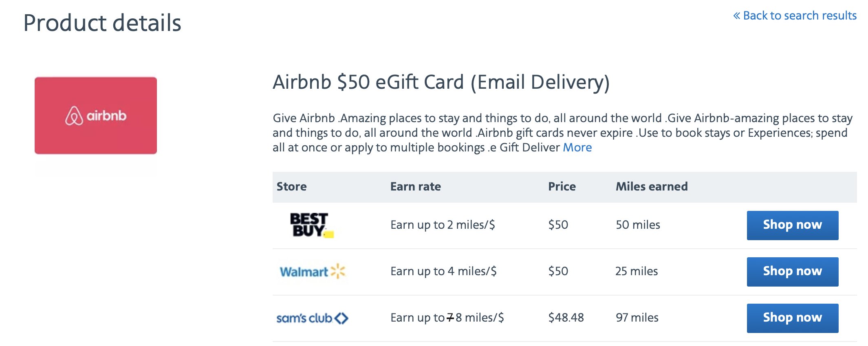Click the Store column header

click(x=292, y=186)
